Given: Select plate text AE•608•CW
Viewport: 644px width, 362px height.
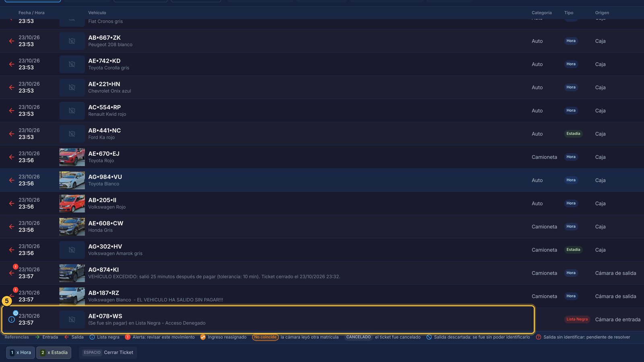Looking at the screenshot, I should click(106, 223).
